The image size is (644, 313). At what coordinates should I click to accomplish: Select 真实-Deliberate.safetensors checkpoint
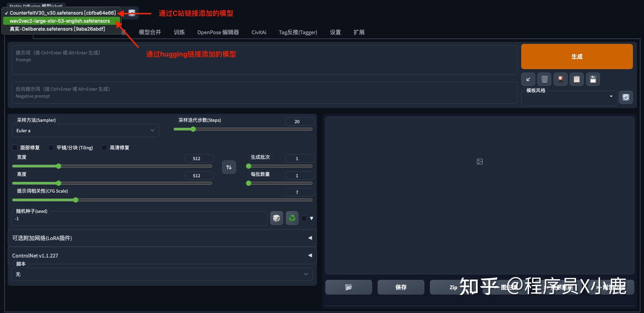pos(62,29)
